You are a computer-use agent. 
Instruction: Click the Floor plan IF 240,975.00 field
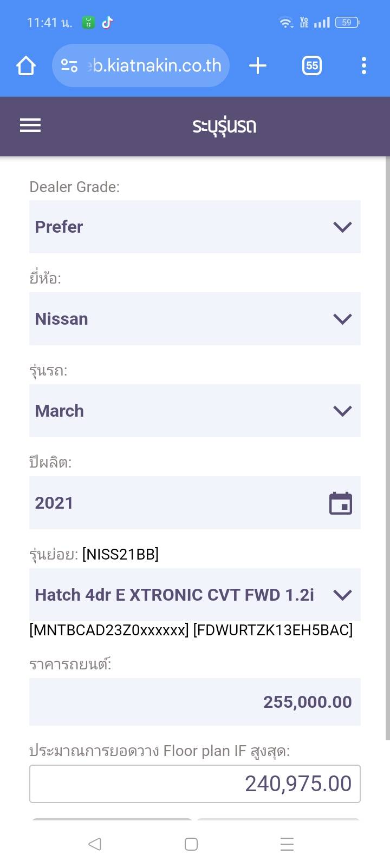[195, 784]
